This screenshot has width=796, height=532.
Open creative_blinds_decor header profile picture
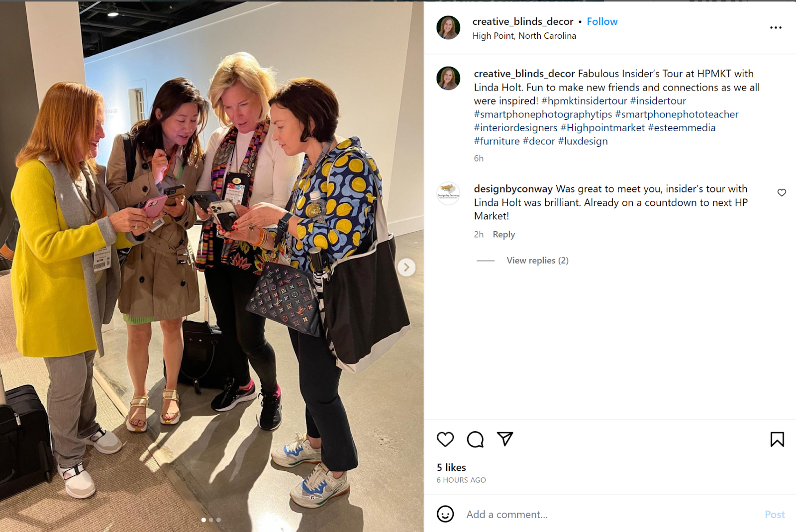448,27
